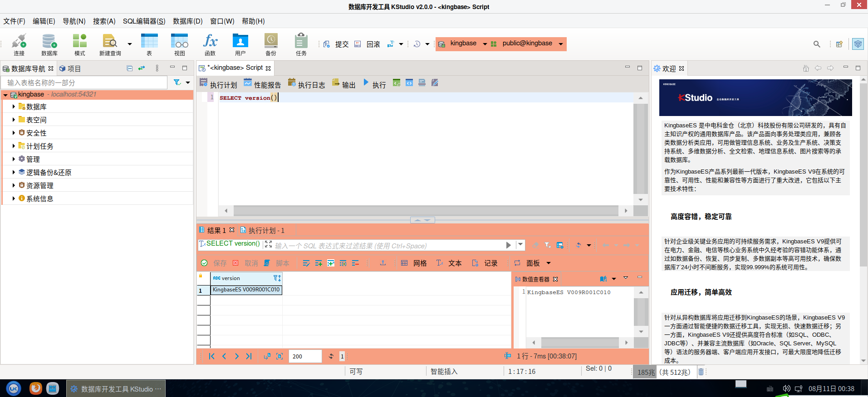Click the table name filter input field
This screenshot has width=868, height=397.
[85, 82]
